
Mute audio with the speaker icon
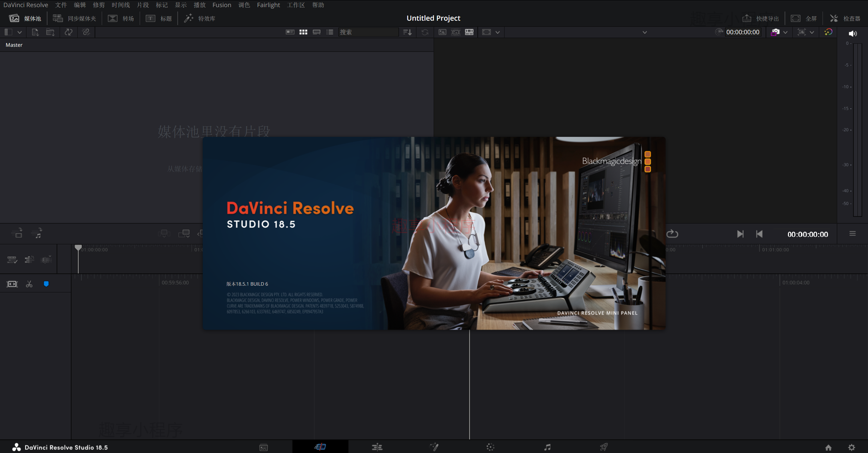853,34
